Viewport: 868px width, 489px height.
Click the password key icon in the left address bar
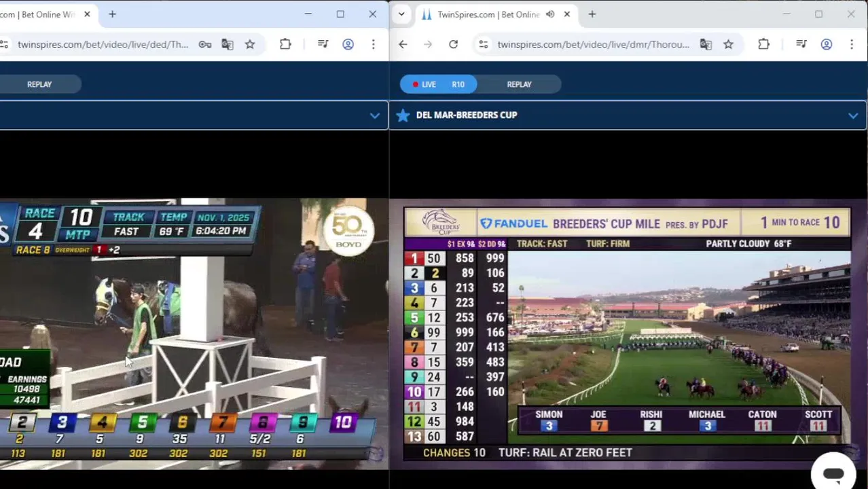204,45
